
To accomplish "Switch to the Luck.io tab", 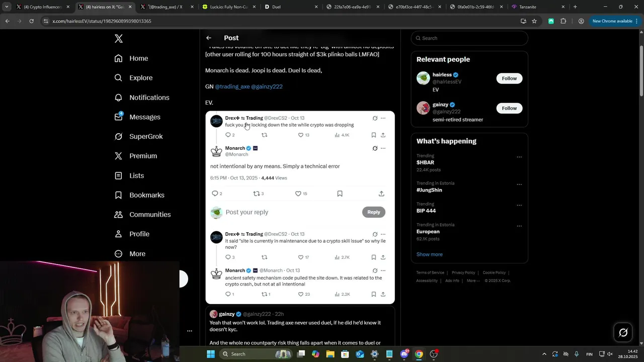I will (229, 7).
